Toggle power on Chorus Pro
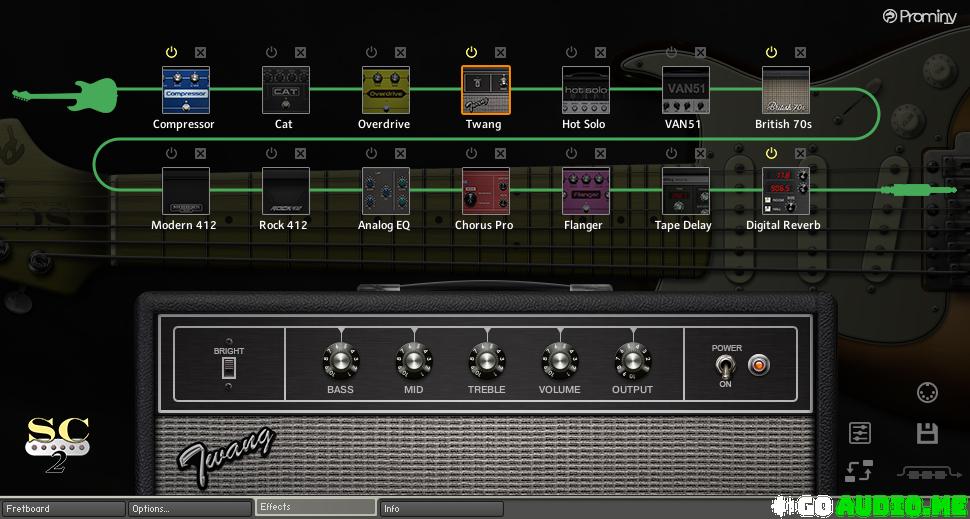 (471, 153)
